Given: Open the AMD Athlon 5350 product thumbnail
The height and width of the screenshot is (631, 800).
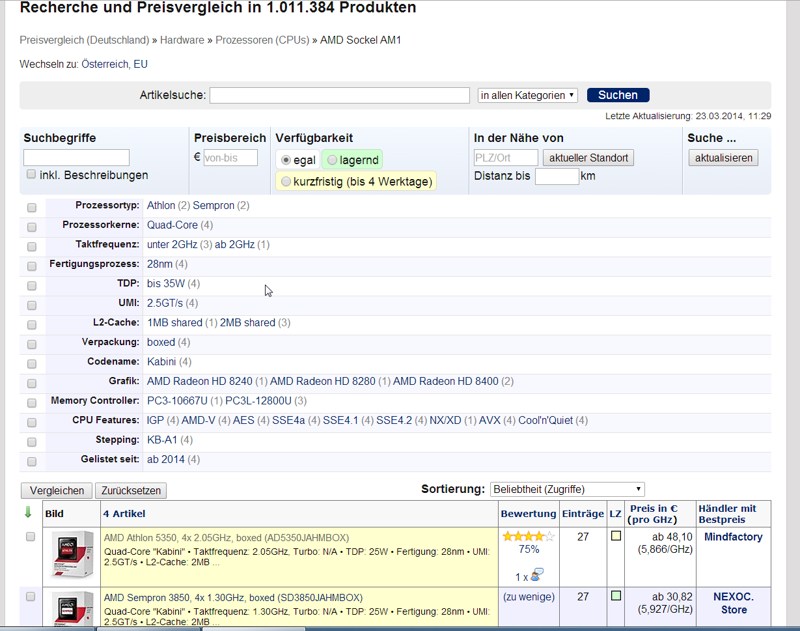Looking at the screenshot, I should point(73,554).
